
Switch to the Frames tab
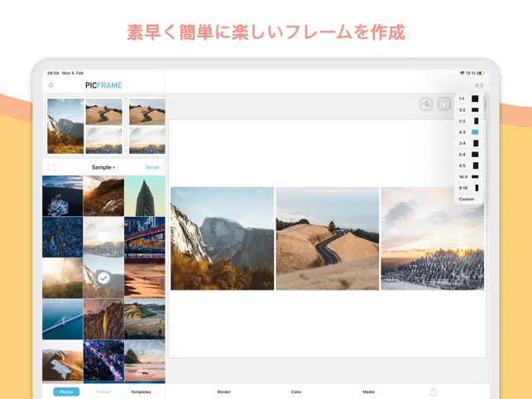pyautogui.click(x=103, y=392)
